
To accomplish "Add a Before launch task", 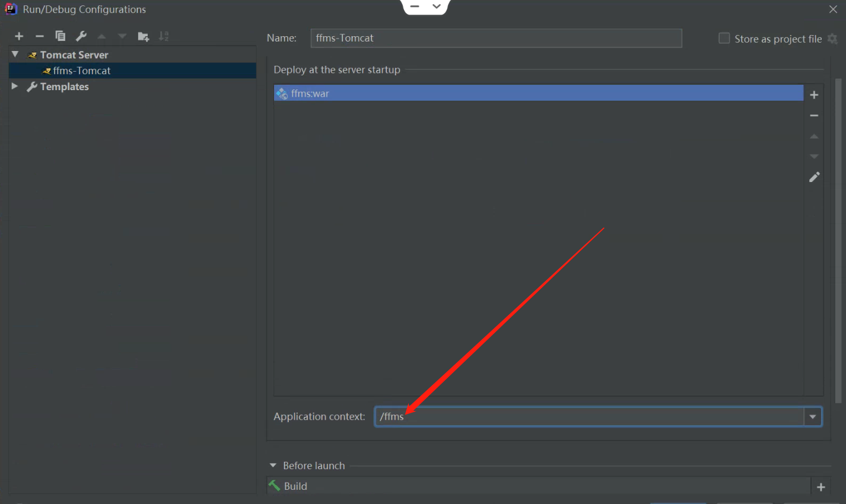I will click(821, 487).
